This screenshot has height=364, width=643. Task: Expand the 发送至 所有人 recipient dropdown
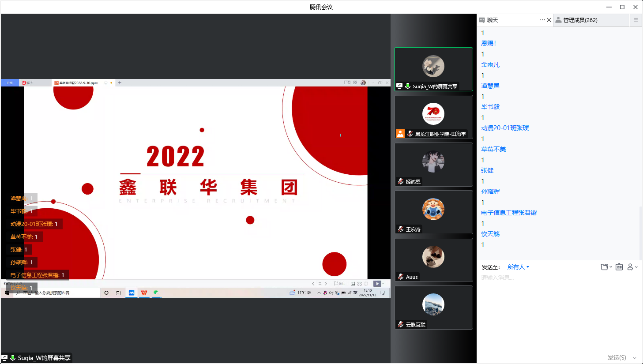point(518,267)
